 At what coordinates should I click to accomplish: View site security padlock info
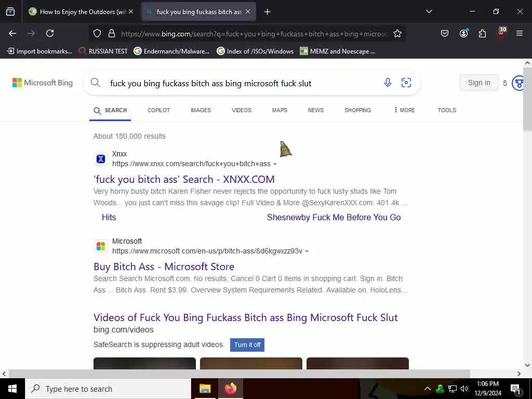pos(112,33)
